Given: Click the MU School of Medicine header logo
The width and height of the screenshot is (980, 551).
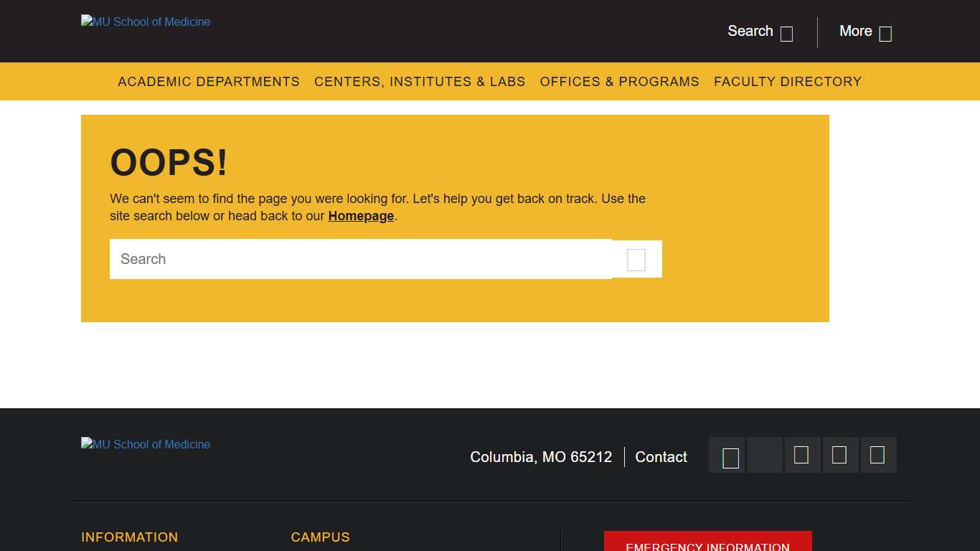Looking at the screenshot, I should (x=145, y=22).
